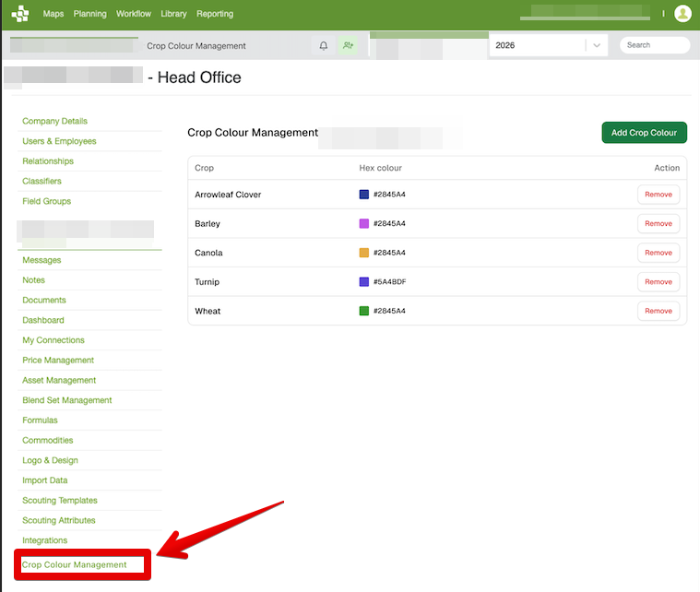This screenshot has width=700, height=592.
Task: Remove the Wheat crop colour
Action: pos(658,311)
